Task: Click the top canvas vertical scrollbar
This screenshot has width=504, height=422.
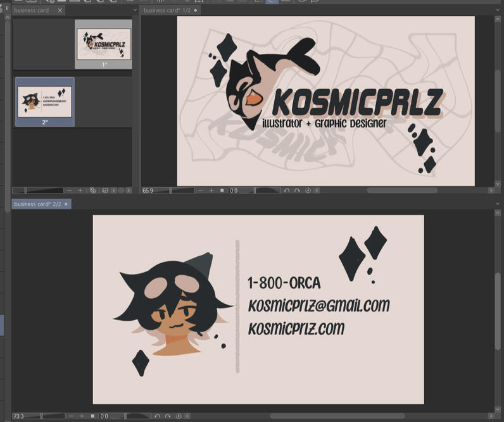Action: point(498,101)
